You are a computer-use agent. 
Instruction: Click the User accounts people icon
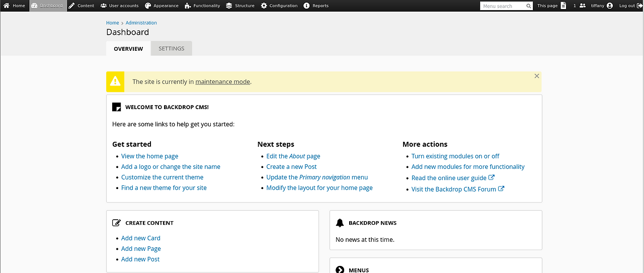103,6
